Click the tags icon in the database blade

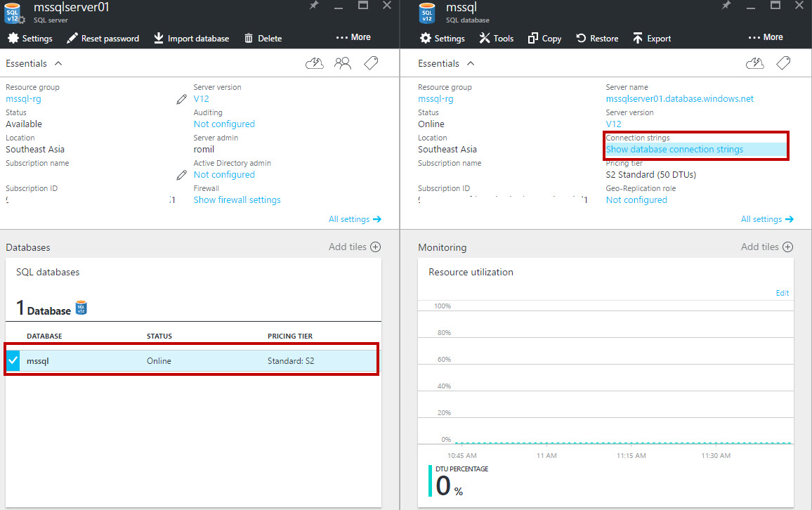click(x=783, y=63)
